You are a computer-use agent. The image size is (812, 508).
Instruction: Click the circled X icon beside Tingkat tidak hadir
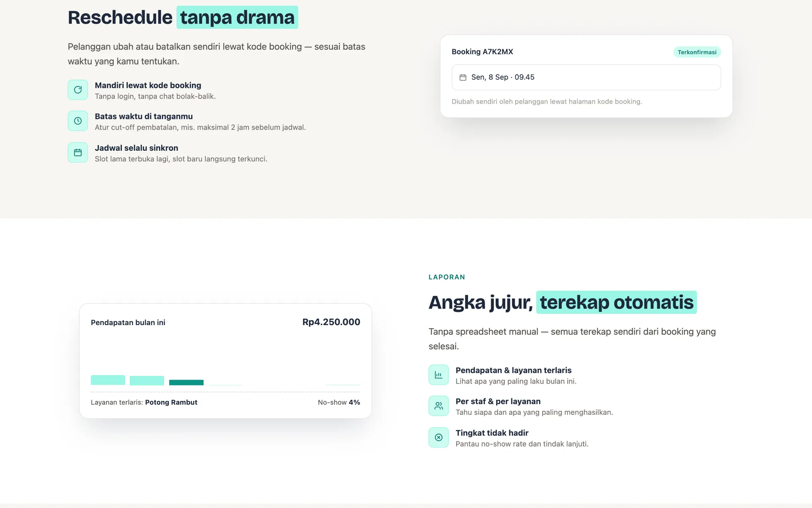coord(439,437)
